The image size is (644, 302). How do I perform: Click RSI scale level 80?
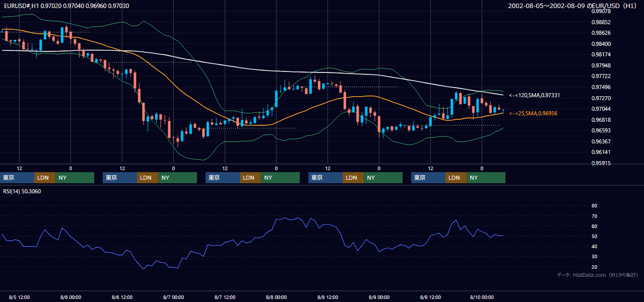point(594,206)
